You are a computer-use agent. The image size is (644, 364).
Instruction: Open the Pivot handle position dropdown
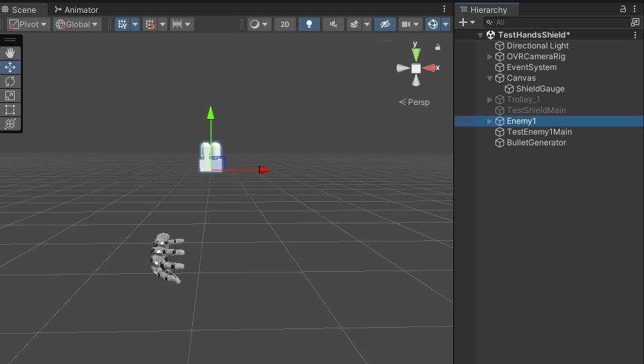pyautogui.click(x=28, y=24)
